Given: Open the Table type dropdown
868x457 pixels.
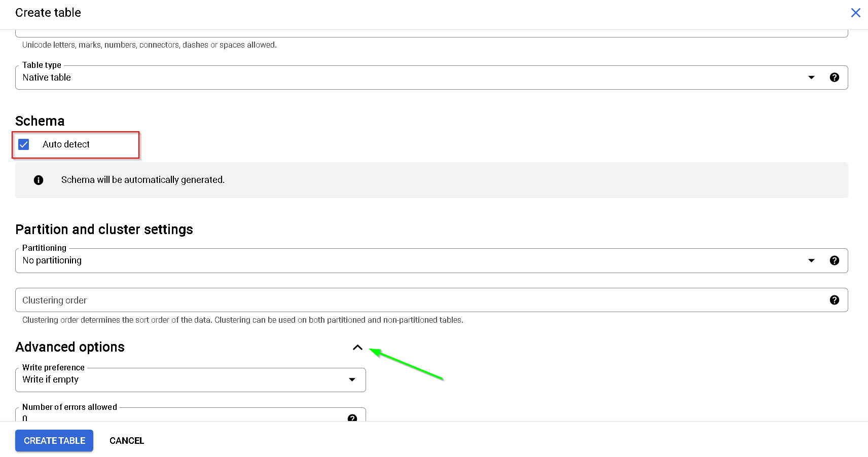Looking at the screenshot, I should (x=431, y=78).
